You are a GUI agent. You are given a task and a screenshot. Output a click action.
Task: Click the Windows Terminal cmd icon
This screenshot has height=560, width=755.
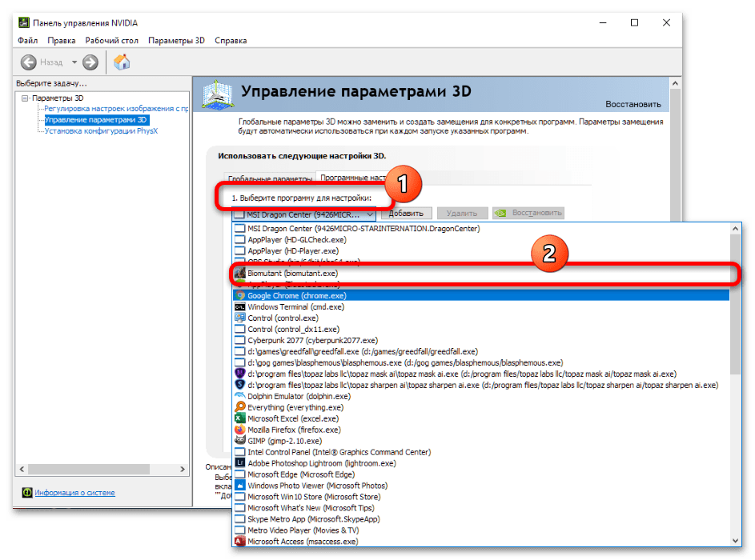(x=239, y=306)
